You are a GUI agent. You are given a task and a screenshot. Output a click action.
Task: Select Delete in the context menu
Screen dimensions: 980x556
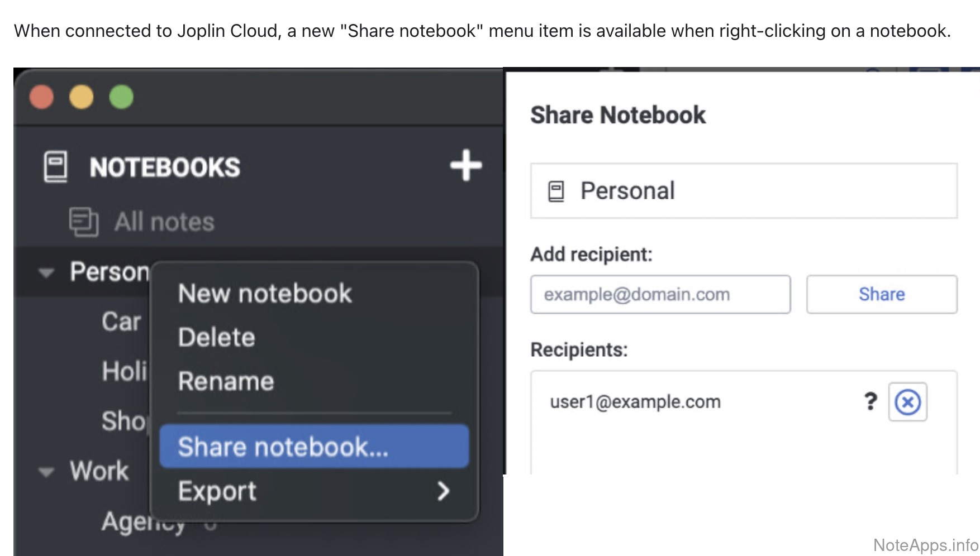coord(217,337)
